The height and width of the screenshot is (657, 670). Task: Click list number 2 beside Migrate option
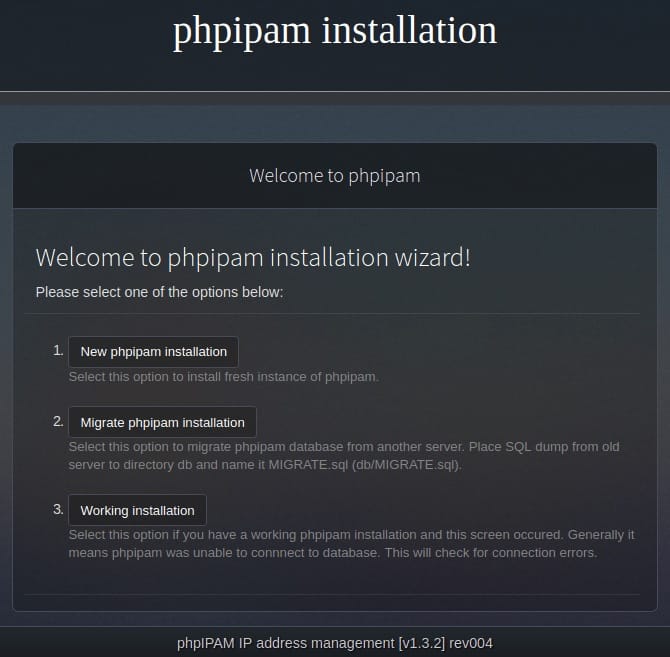58,422
